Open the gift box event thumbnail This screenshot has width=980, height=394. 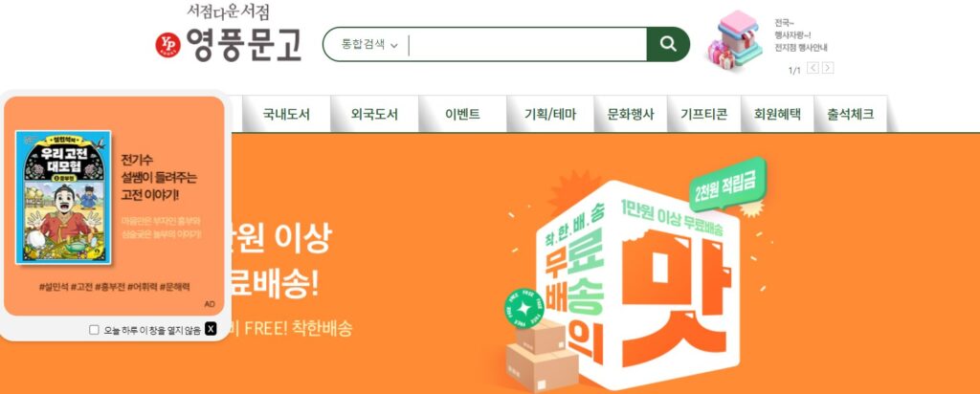pyautogui.click(x=735, y=40)
